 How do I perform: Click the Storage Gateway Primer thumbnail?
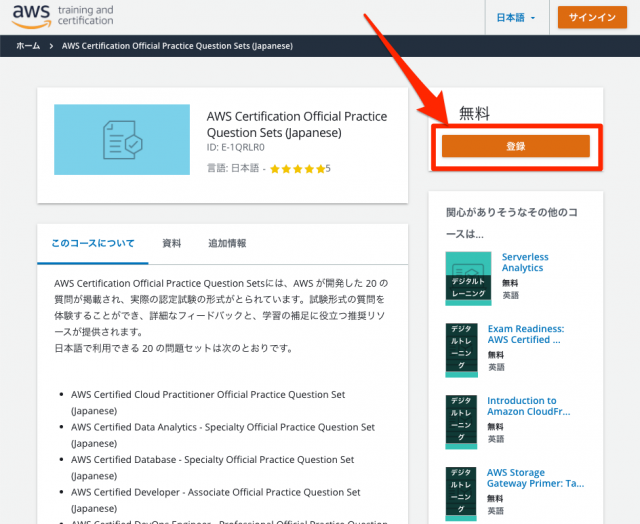(x=461, y=494)
